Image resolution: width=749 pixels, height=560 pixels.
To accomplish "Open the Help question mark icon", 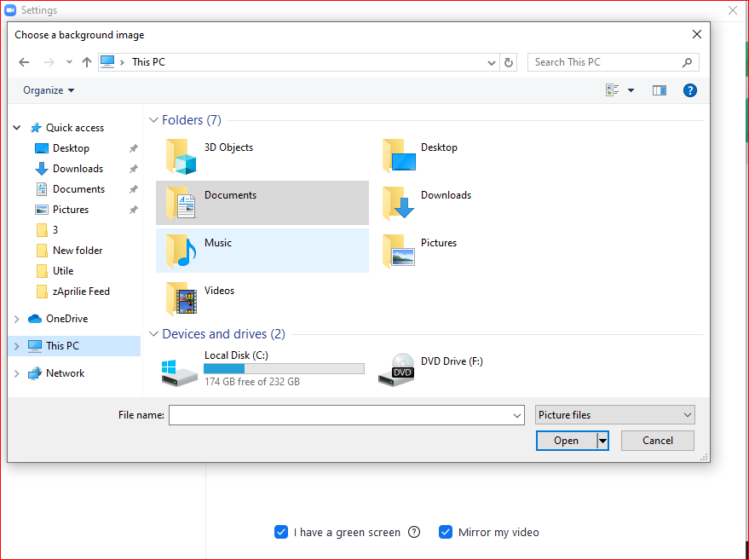I will coord(690,90).
